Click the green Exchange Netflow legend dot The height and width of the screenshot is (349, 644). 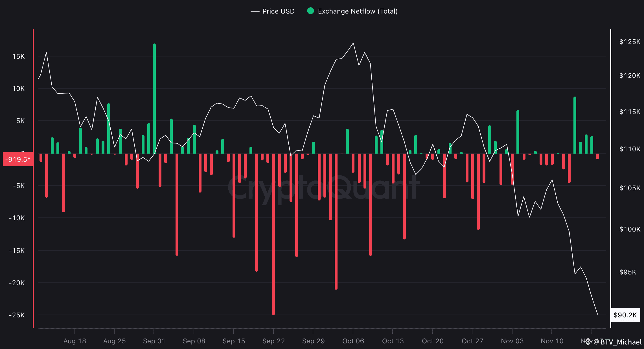click(310, 11)
